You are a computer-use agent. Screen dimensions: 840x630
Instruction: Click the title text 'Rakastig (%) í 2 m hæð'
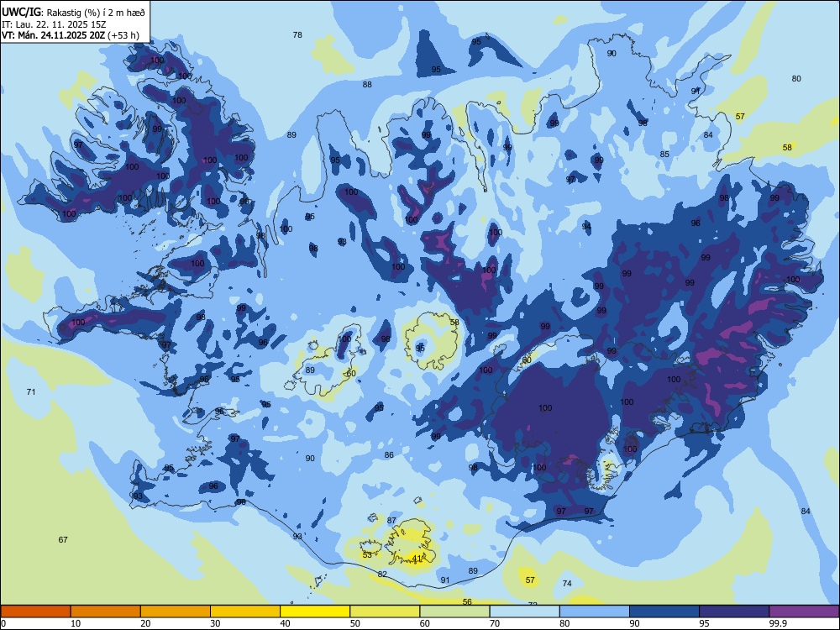(96, 13)
